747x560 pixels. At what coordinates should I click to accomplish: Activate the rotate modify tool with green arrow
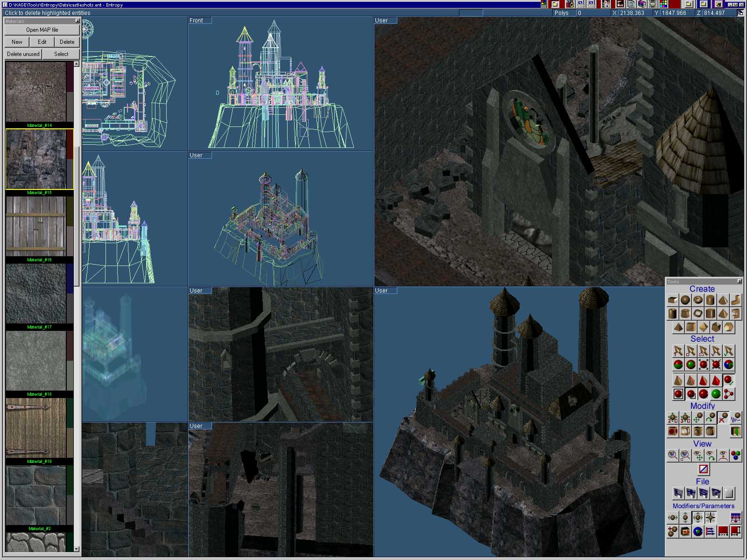pyautogui.click(x=711, y=418)
